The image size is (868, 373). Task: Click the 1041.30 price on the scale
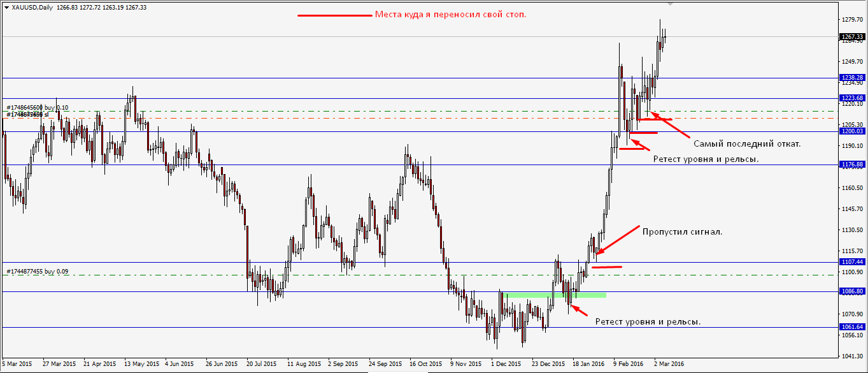click(851, 356)
